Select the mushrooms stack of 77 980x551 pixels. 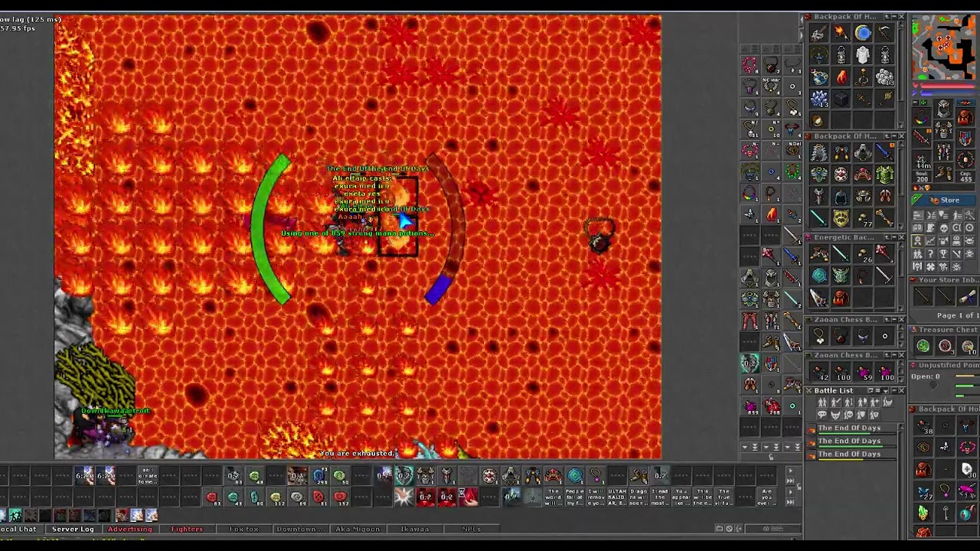point(864,220)
